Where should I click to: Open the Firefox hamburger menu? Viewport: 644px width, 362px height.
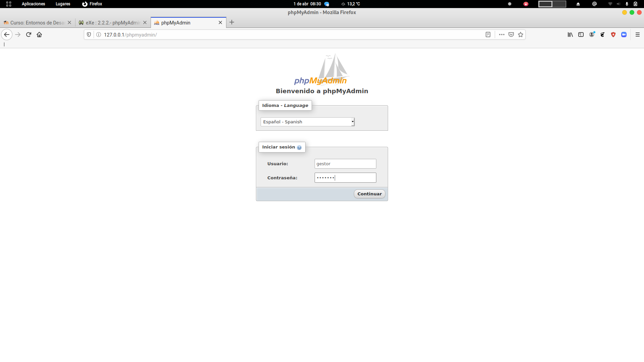pos(638,35)
